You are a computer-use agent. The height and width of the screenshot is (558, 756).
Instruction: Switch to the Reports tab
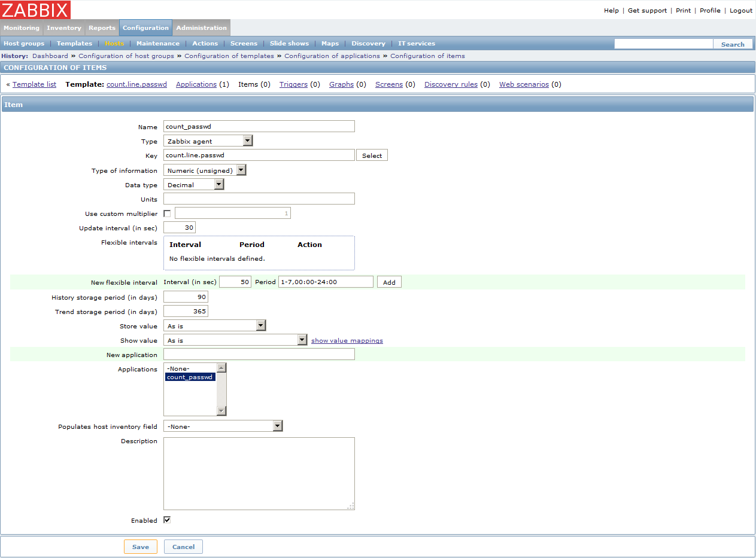tap(102, 28)
